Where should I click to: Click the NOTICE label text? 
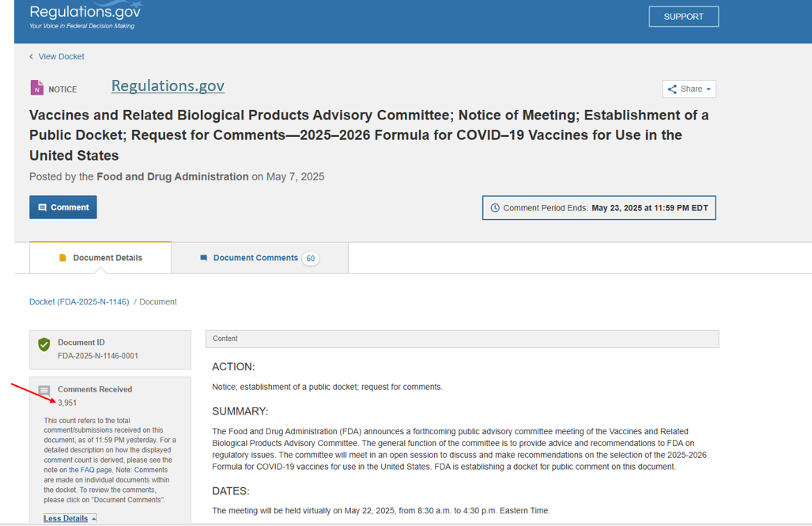[62, 89]
